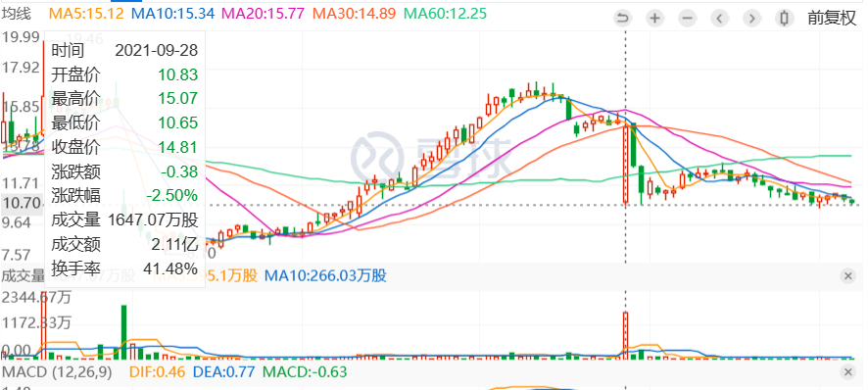The width and height of the screenshot is (868, 390).
Task: Click the 开盘价 10.83 tooltip row
Action: [124, 74]
